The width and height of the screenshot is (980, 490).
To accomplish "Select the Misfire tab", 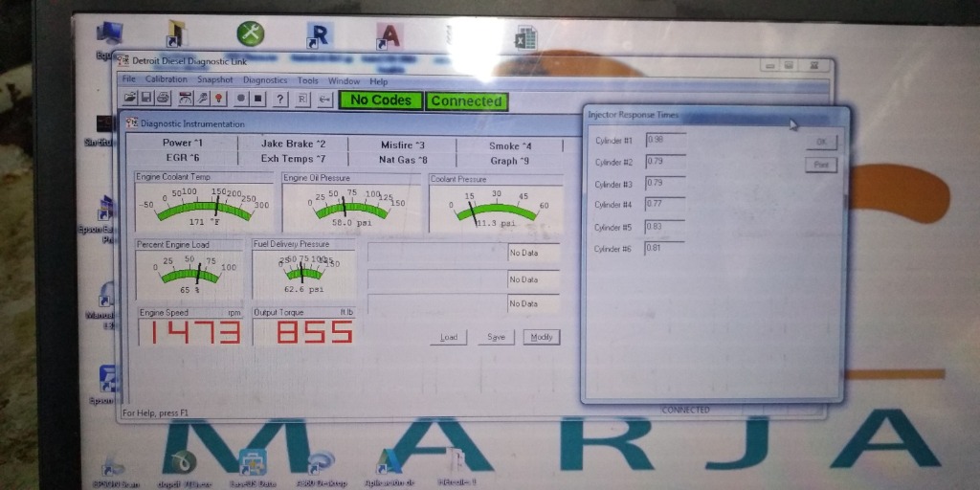I will pos(403,145).
